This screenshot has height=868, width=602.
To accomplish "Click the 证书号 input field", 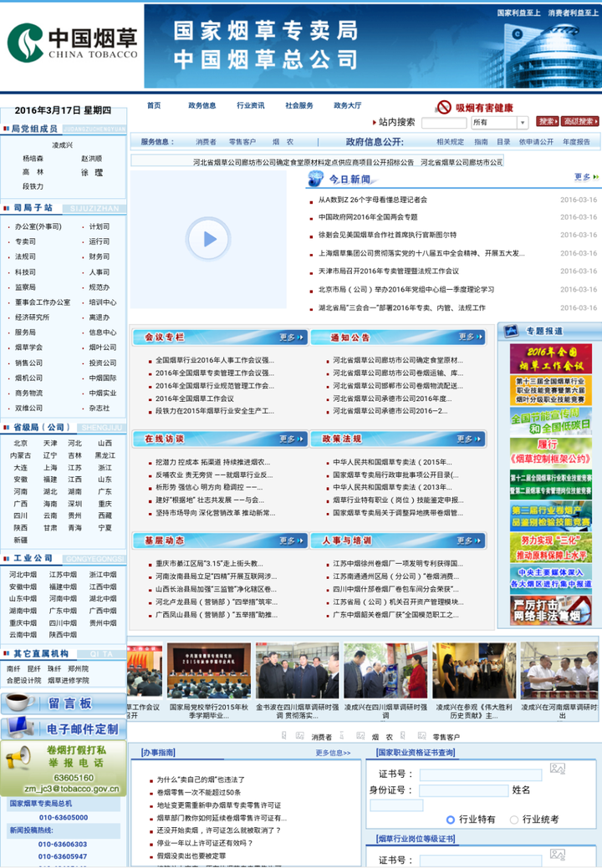I will (x=481, y=774).
